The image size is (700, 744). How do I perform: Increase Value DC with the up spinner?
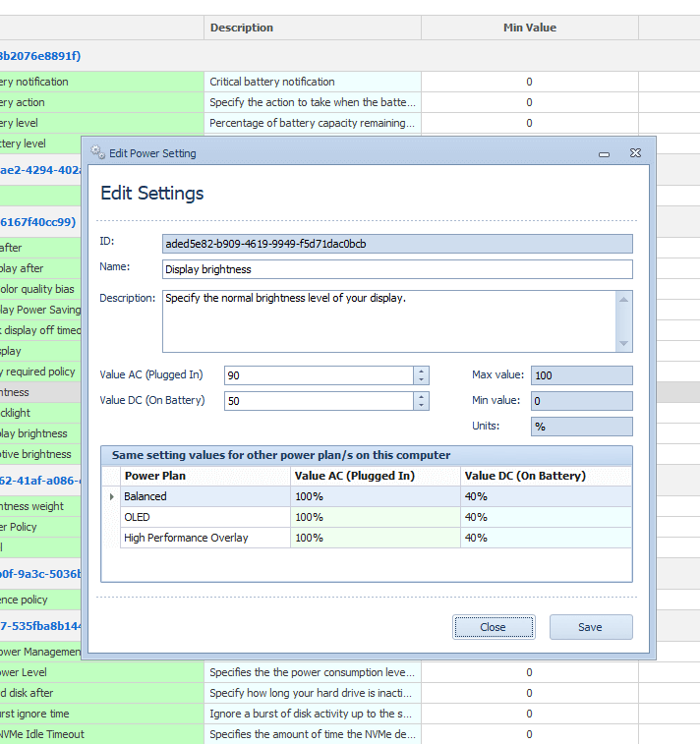(421, 397)
